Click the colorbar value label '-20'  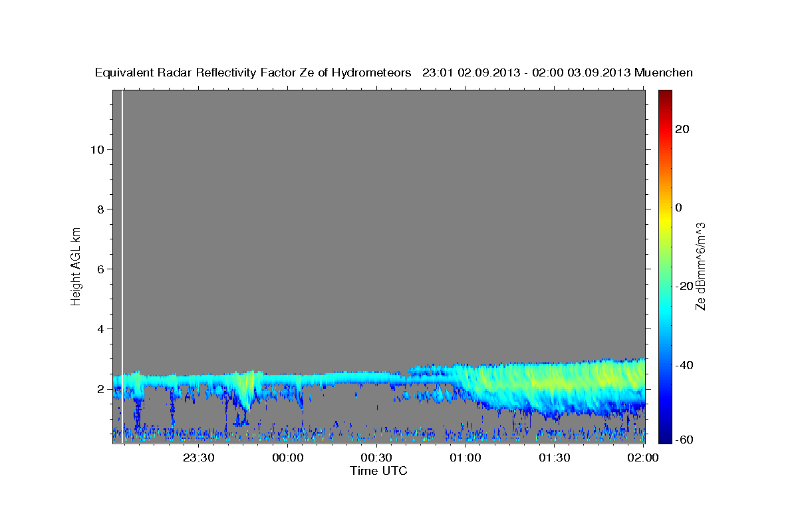[684, 286]
